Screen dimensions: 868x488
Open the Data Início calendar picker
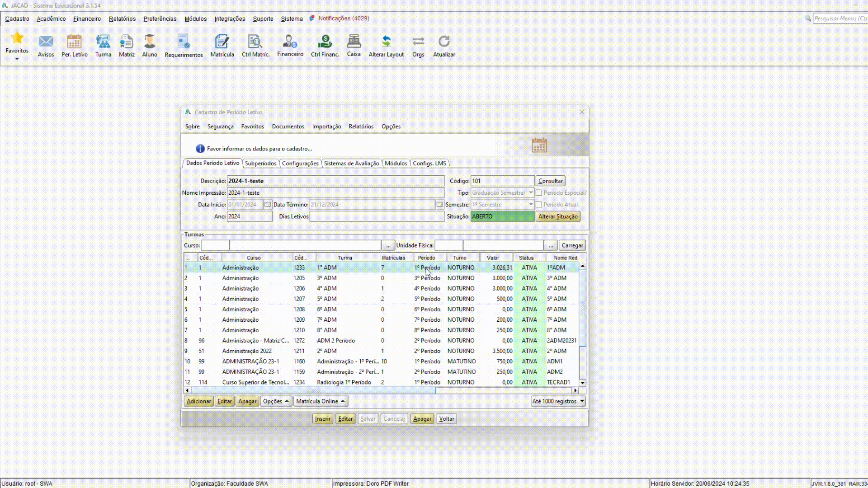(x=268, y=205)
